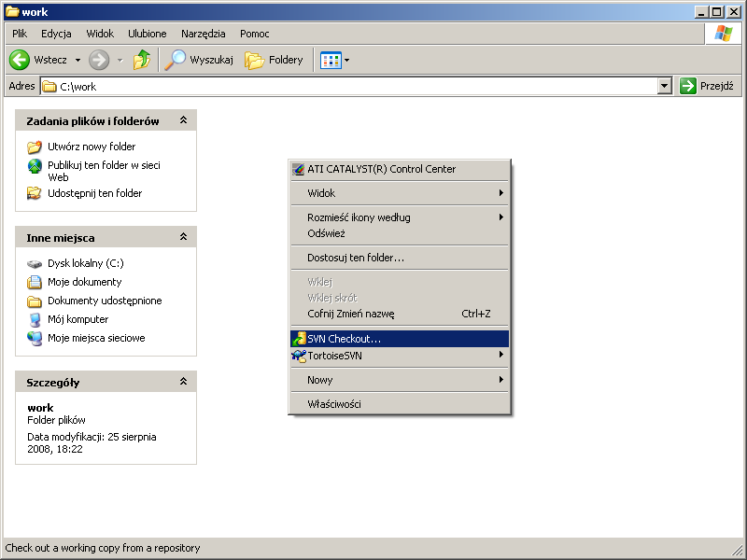Choose Cofnij Zmień nazwę entry
This screenshot has width=747, height=560.
click(x=400, y=314)
